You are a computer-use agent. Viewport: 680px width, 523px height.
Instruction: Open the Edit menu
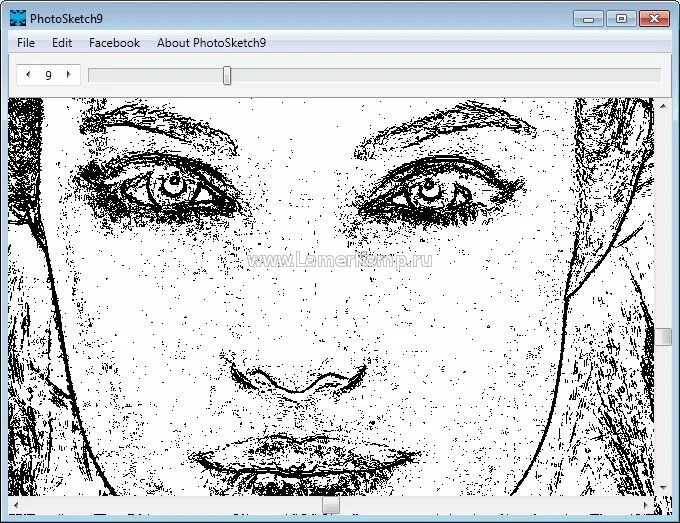(x=62, y=43)
